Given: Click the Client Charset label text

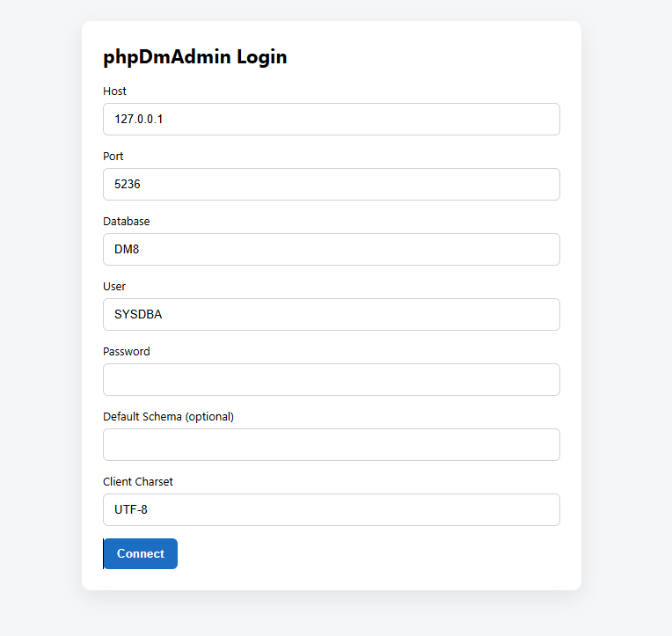Looking at the screenshot, I should tap(138, 482).
